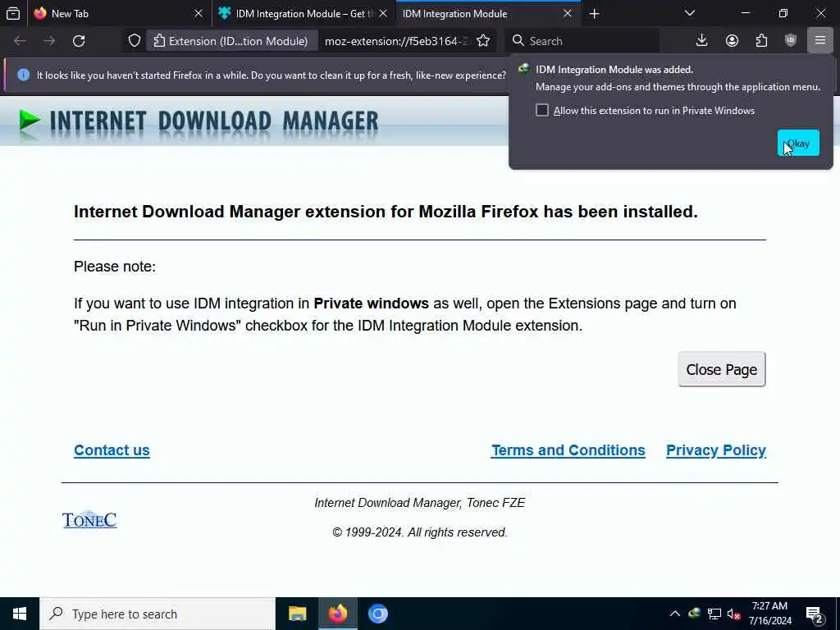
Task: Open the notification center icon
Action: [815, 614]
